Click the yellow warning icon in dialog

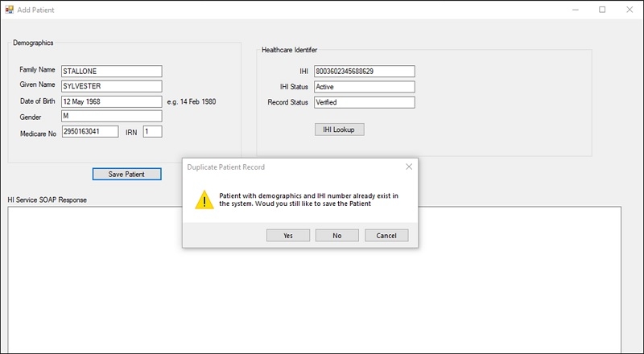(x=204, y=200)
